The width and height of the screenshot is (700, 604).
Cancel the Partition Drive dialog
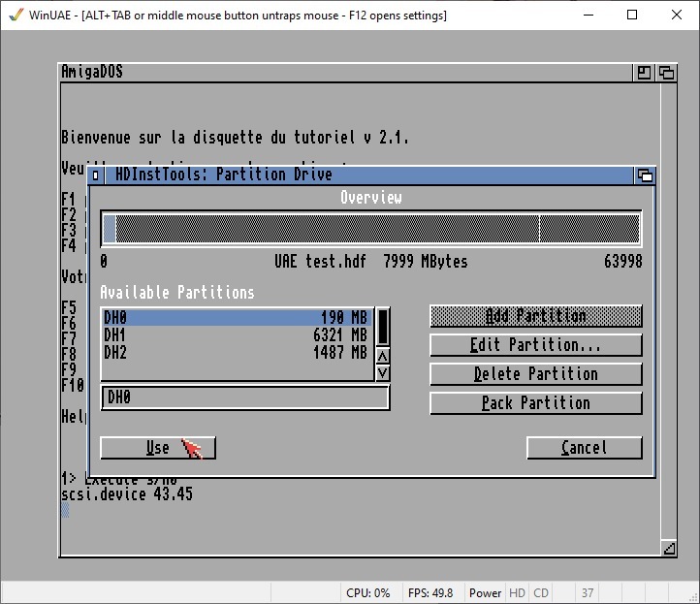(x=585, y=448)
